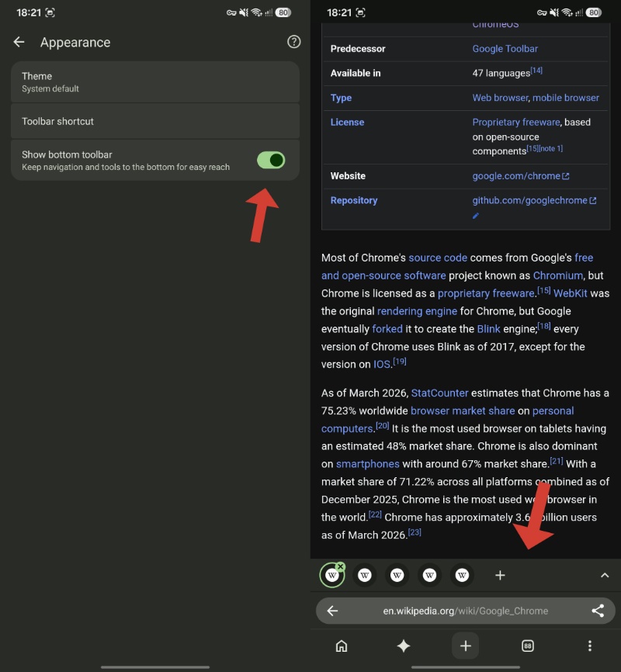This screenshot has height=672, width=621.
Task: Expand the tab strip with chevron up
Action: pos(605,575)
